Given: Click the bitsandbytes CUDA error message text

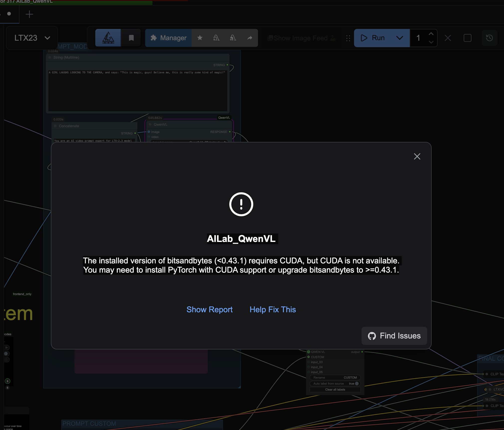Looking at the screenshot, I should (x=241, y=265).
